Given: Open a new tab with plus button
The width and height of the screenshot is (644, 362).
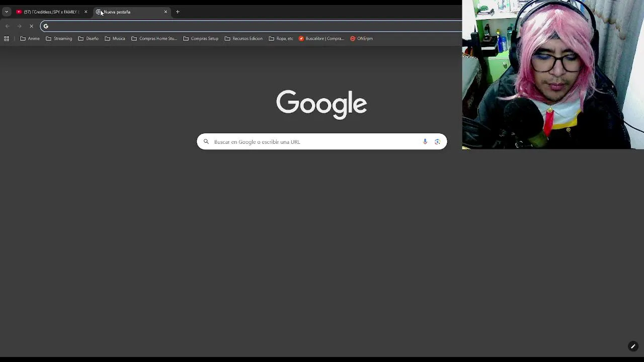Looking at the screenshot, I should coord(178,12).
